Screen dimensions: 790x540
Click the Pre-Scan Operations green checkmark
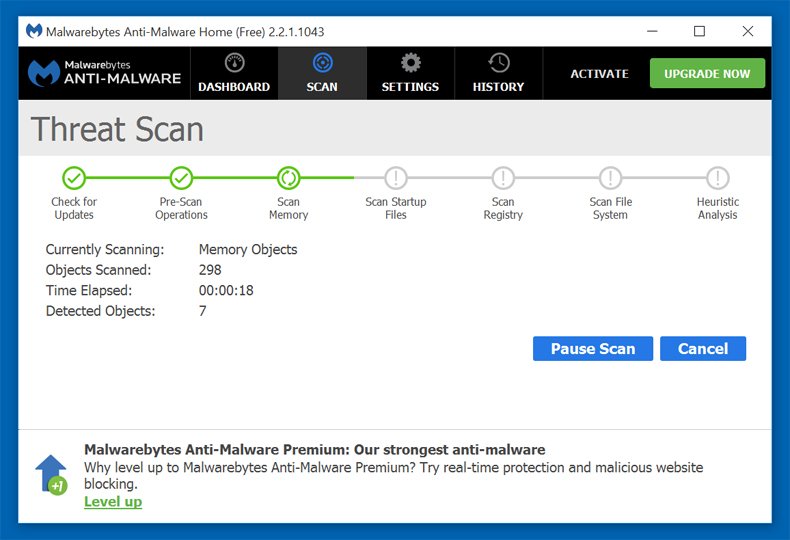point(181,178)
